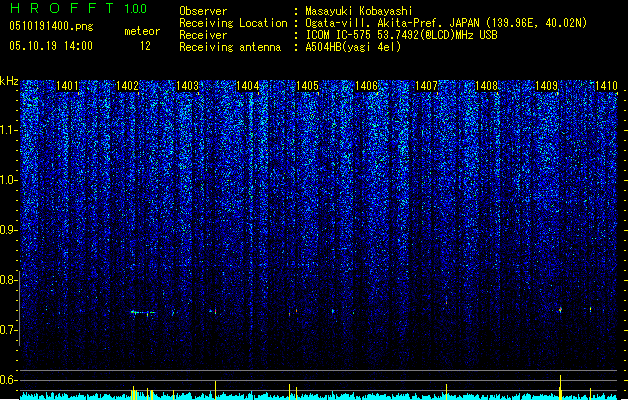629x400 pixels.
Task: Click the meteor echo just after 1409
Action: (560, 310)
